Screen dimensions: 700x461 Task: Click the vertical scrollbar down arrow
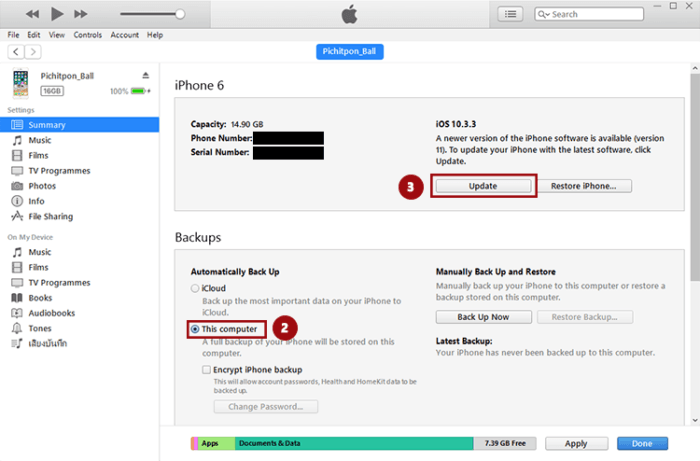(695, 420)
